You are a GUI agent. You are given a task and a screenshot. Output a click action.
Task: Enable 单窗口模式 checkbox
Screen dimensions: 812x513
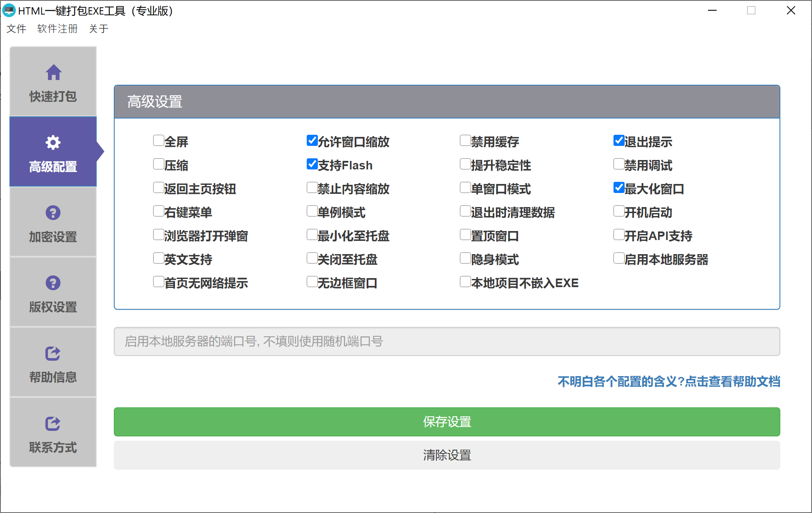[x=465, y=187]
